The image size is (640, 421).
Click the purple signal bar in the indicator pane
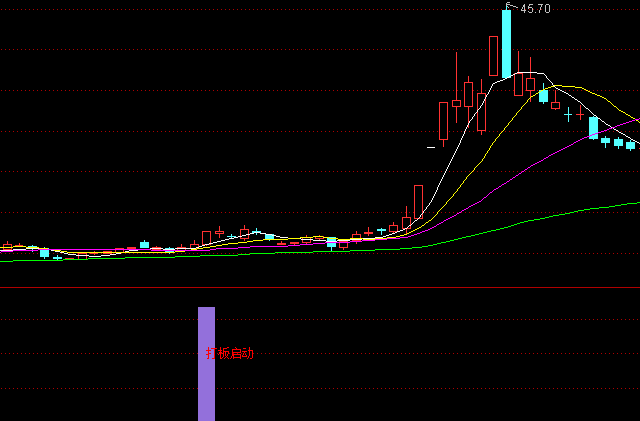[x=207, y=364]
